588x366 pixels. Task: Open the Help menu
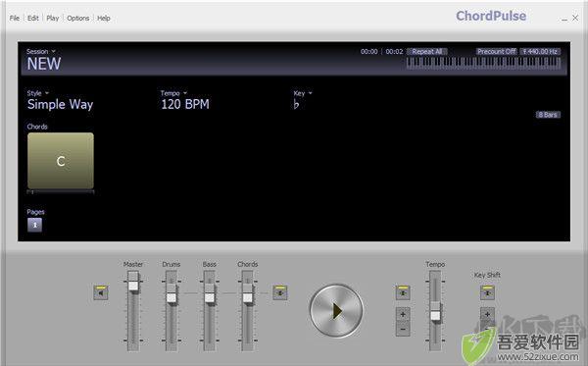(x=104, y=18)
